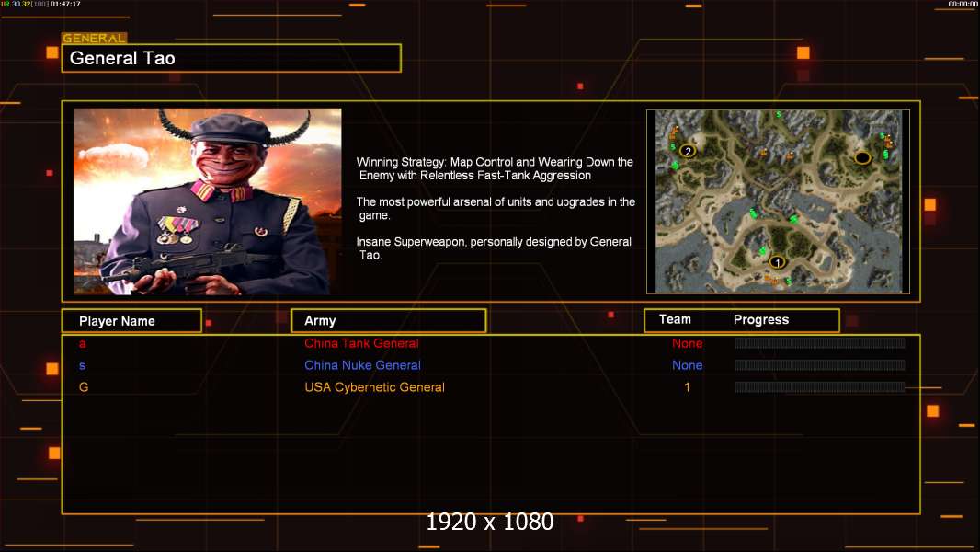The image size is (980, 552).
Task: Click 'China Nuke General' army entry
Action: [x=362, y=365]
